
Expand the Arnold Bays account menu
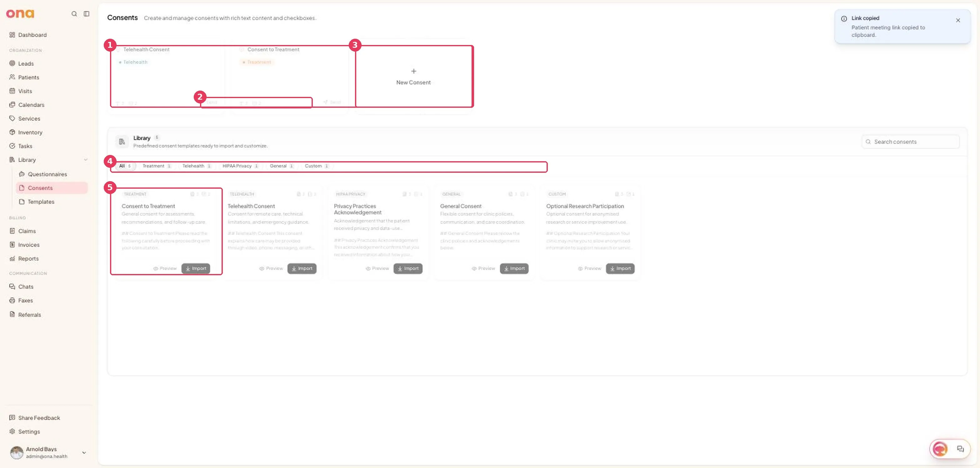[84, 452]
